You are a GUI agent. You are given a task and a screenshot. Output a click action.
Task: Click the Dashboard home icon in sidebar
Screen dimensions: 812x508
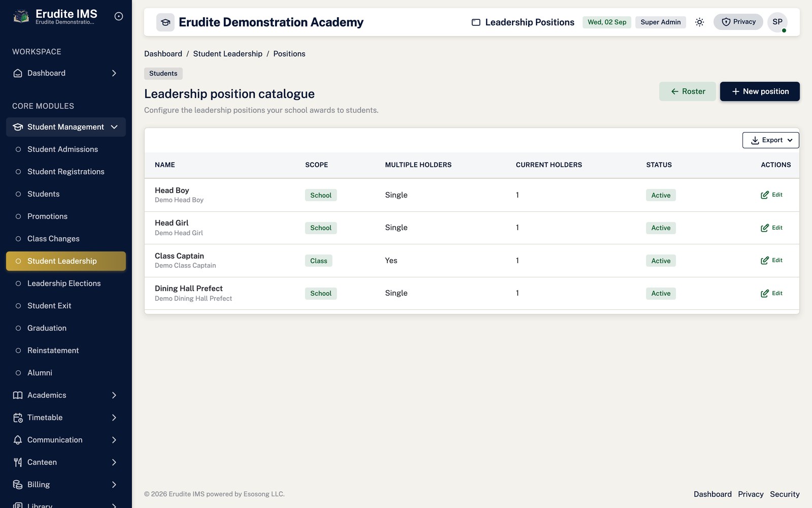click(18, 73)
